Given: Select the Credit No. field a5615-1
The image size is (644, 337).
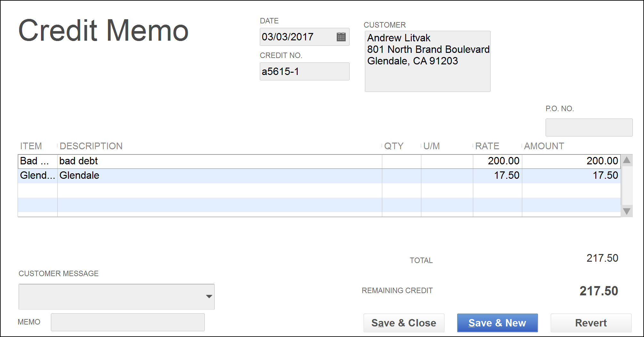Looking at the screenshot, I should [304, 71].
